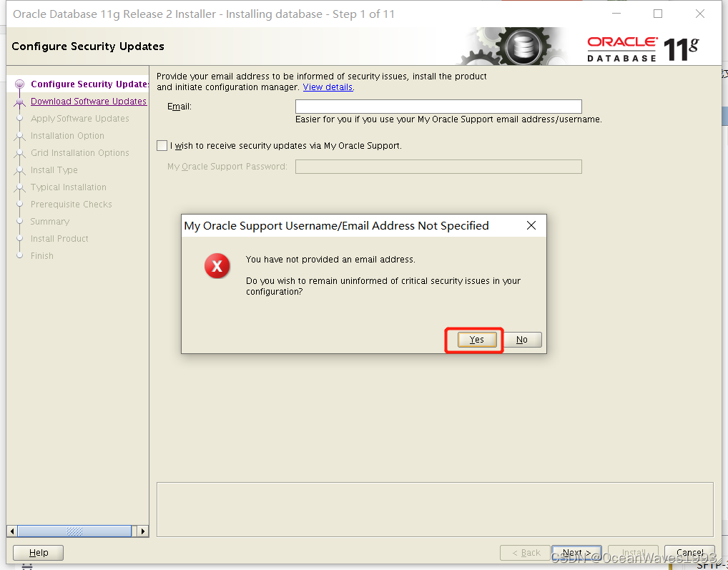Close the Oracle installer window

coord(699,14)
